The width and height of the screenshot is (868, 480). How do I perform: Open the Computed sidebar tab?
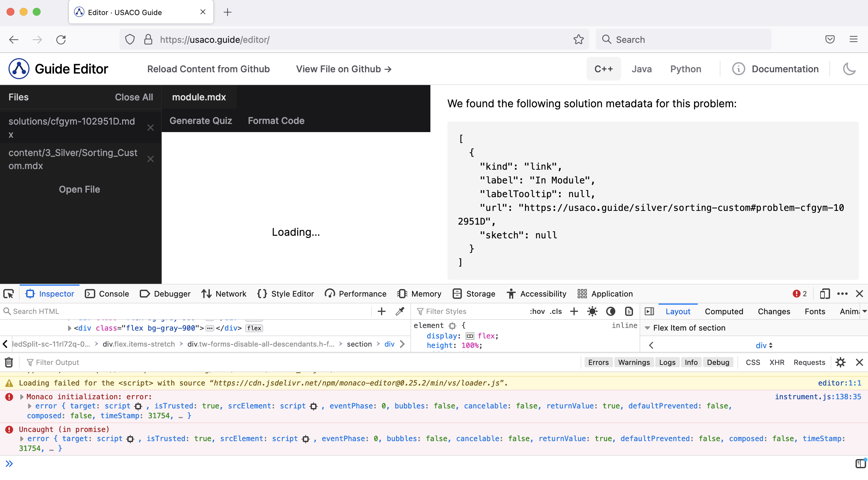(724, 311)
